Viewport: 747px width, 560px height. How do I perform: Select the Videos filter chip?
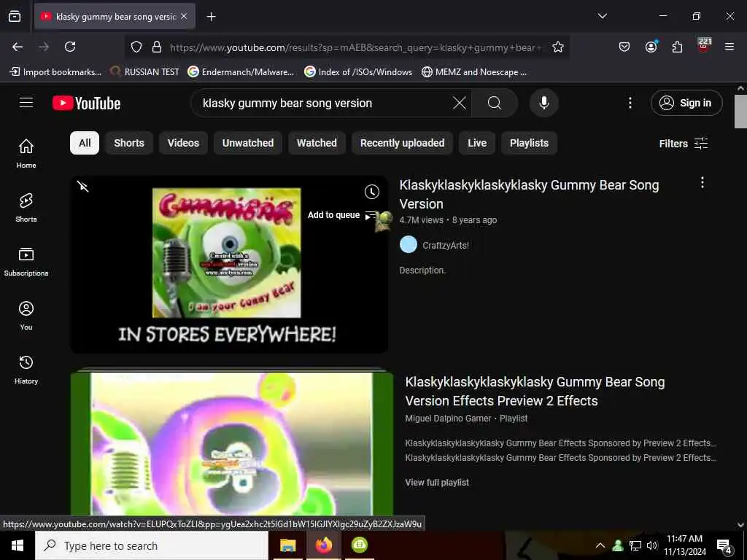tap(183, 143)
